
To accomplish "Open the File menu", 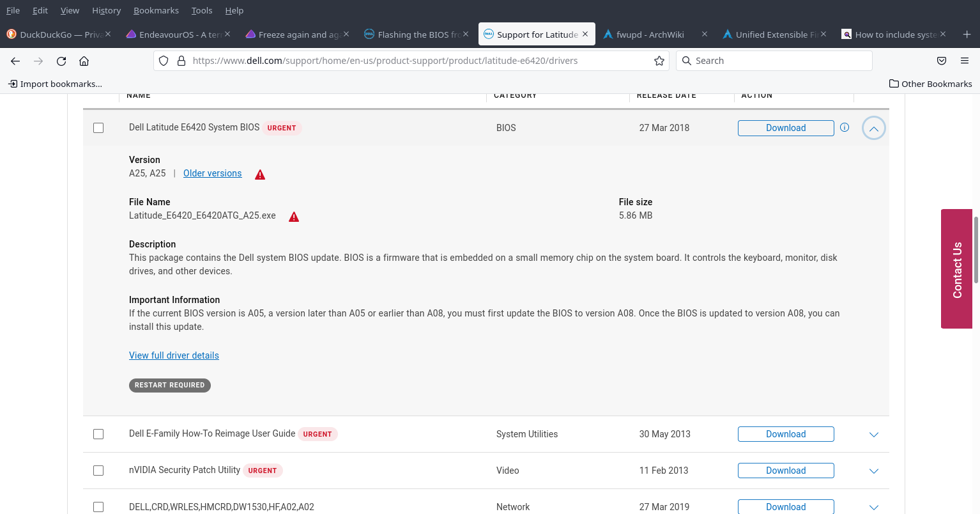I will click(13, 10).
